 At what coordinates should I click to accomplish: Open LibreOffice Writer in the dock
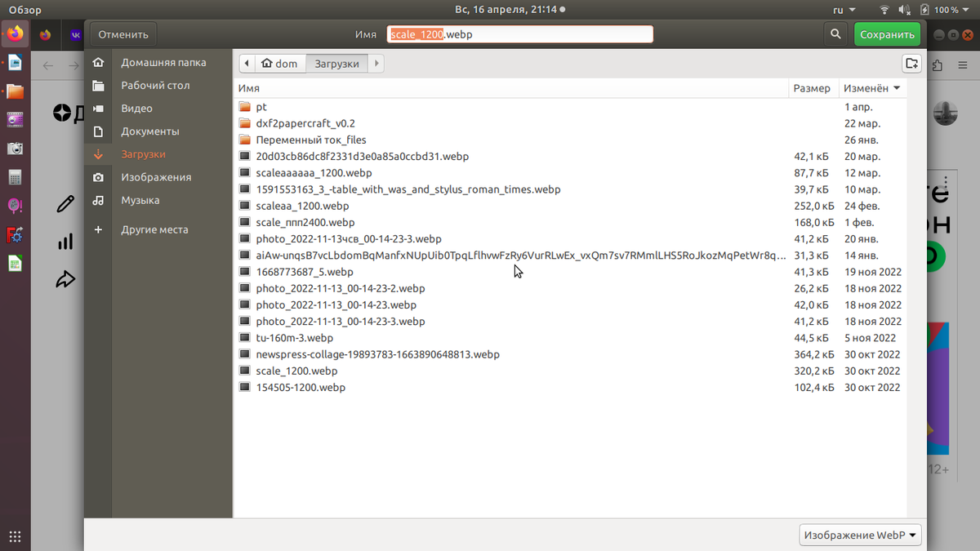click(15, 63)
